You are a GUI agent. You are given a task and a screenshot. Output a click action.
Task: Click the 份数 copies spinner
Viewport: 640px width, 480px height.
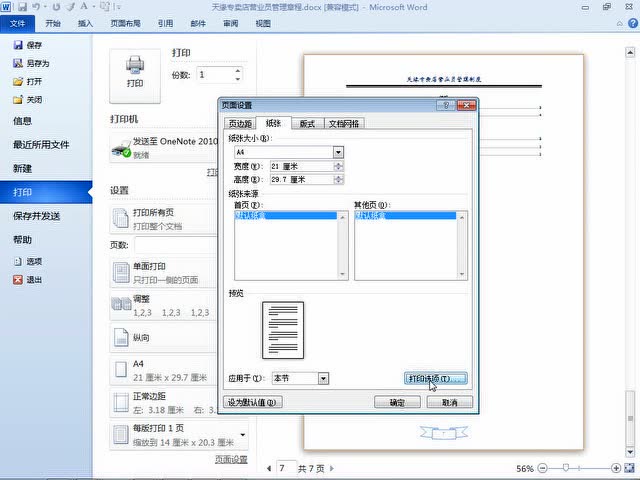pyautogui.click(x=238, y=75)
